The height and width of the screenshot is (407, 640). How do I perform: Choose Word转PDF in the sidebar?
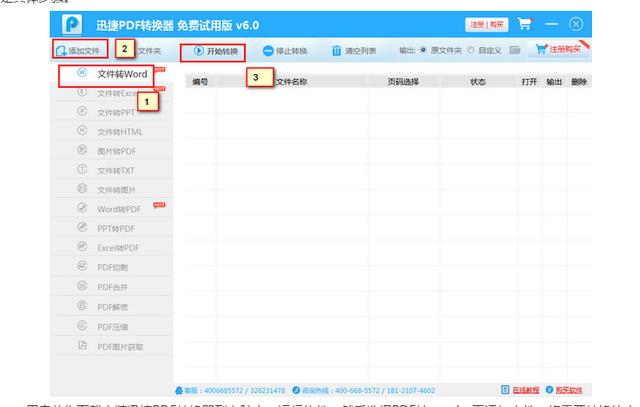(x=111, y=209)
